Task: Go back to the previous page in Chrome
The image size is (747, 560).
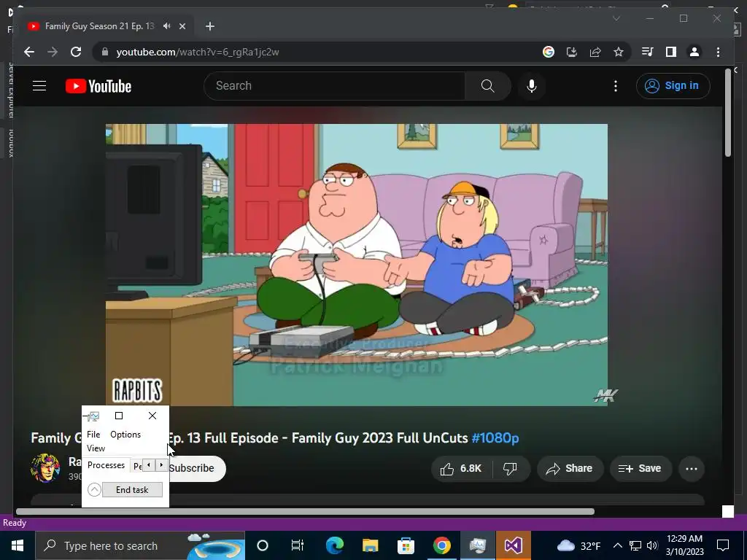Action: pyautogui.click(x=29, y=52)
